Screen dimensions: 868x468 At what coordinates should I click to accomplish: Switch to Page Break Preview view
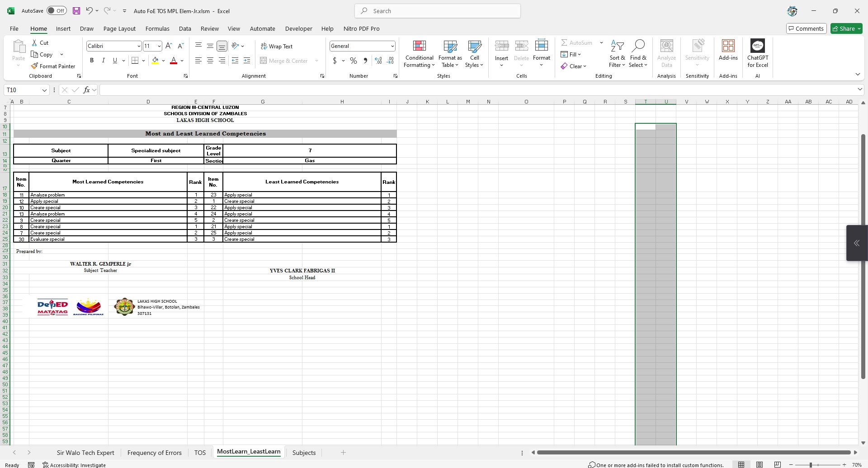click(x=778, y=465)
